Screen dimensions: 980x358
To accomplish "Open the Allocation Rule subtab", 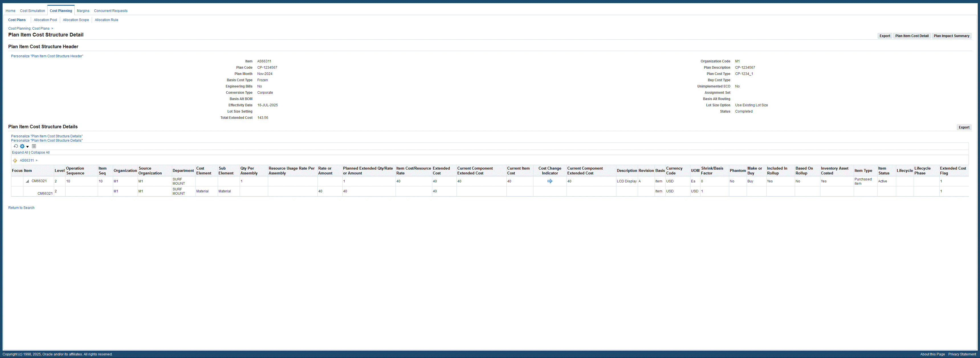I will (x=106, y=20).
